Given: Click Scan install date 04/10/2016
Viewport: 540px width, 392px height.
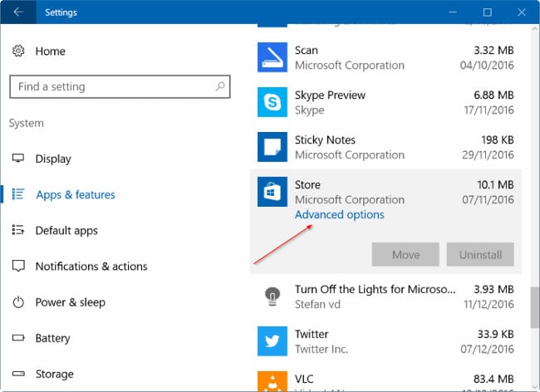Looking at the screenshot, I should tap(487, 65).
